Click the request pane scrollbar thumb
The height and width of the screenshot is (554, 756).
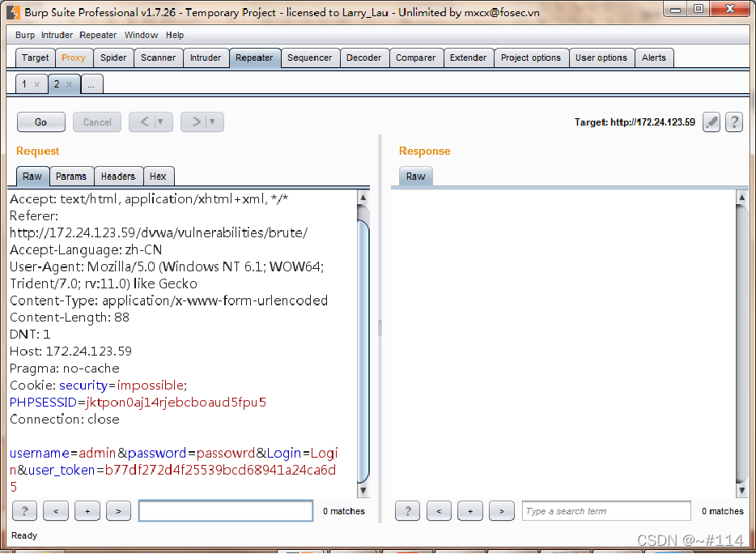pyautogui.click(x=363, y=350)
